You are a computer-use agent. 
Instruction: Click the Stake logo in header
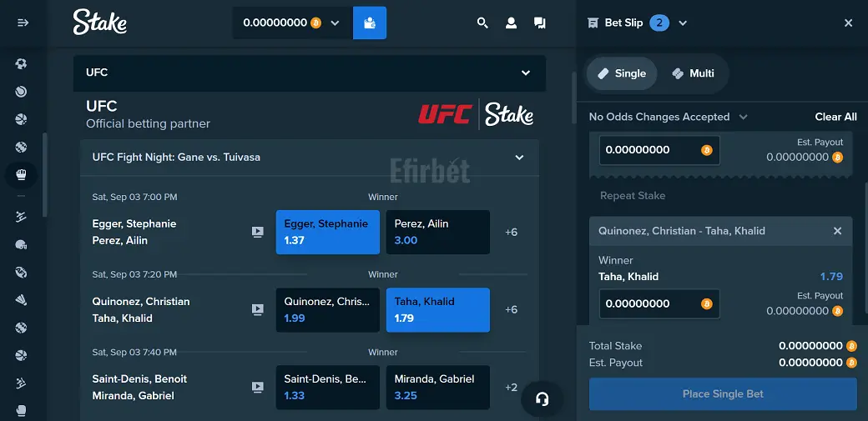pyautogui.click(x=100, y=23)
